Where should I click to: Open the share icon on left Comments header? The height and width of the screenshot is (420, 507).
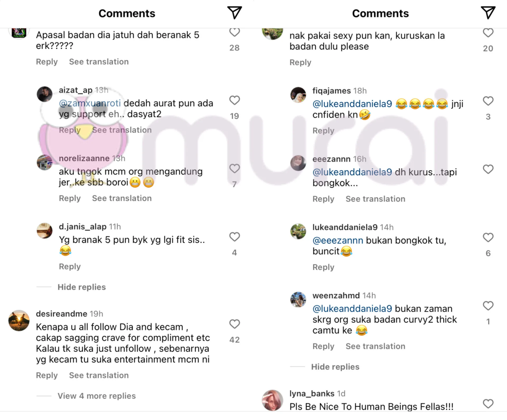click(x=234, y=13)
